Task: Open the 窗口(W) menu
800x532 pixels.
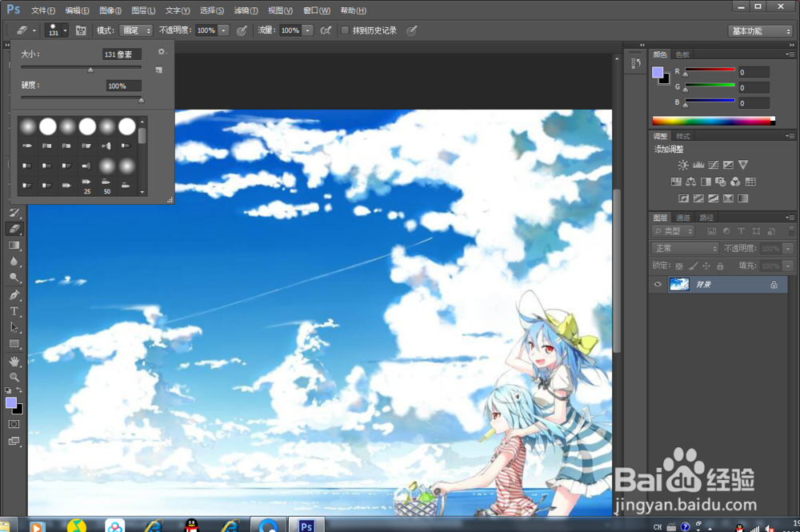Action: (x=316, y=10)
